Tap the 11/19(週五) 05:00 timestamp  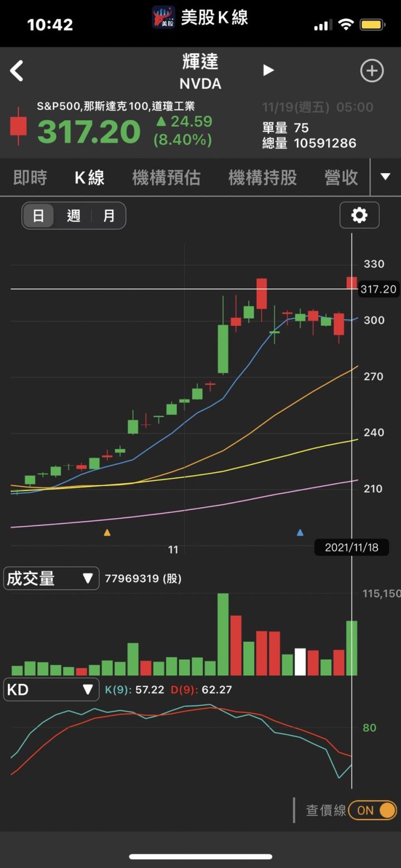coord(317,107)
